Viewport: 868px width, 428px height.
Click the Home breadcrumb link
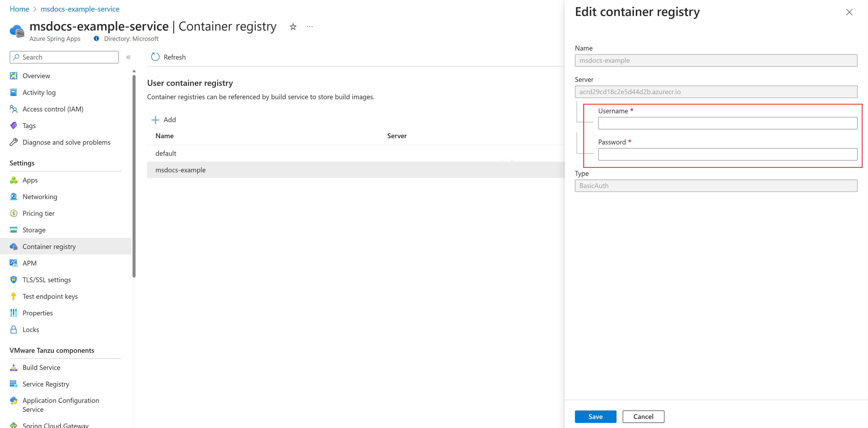point(20,9)
